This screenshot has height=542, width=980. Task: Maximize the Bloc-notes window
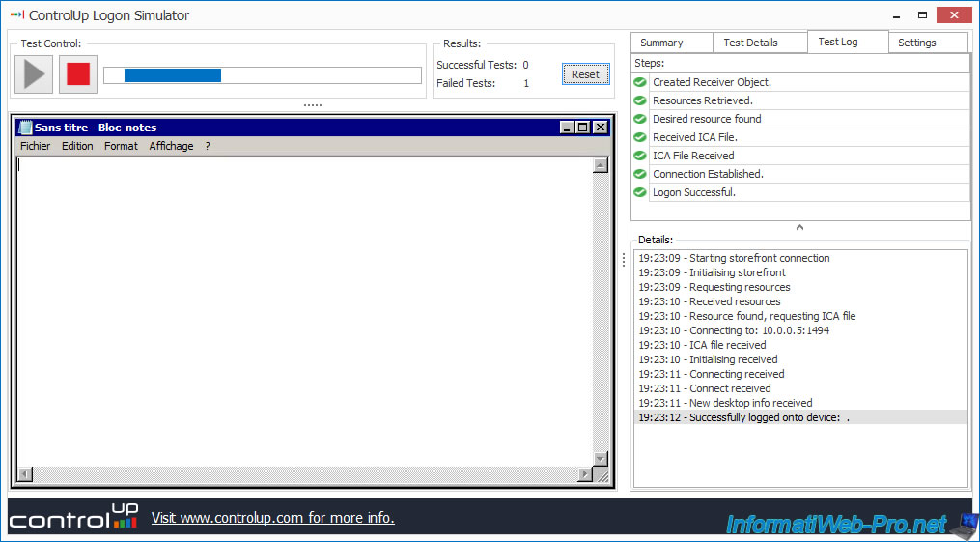(583, 128)
